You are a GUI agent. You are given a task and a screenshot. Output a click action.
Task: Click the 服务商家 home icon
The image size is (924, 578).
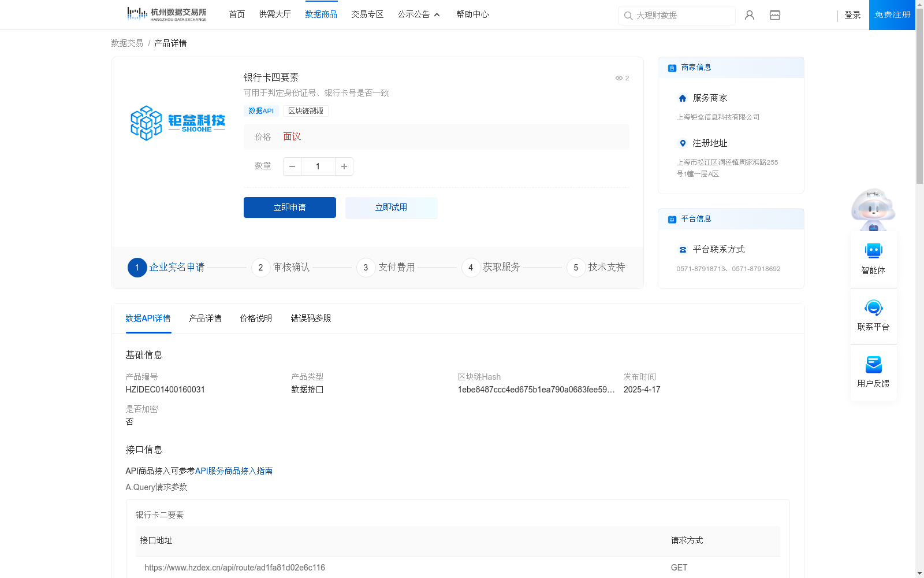point(683,98)
